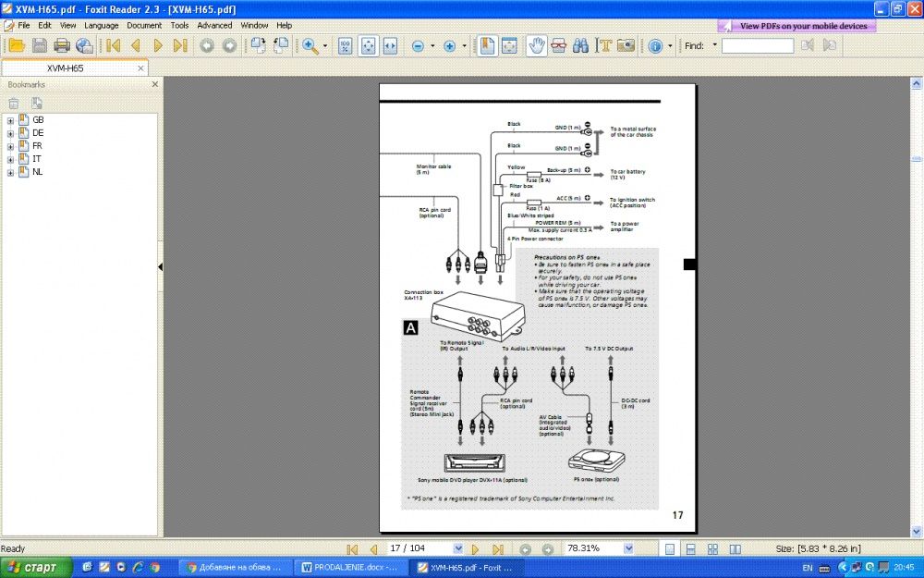Open search with the binoculars icon
The image size is (924, 578).
pyautogui.click(x=580, y=45)
